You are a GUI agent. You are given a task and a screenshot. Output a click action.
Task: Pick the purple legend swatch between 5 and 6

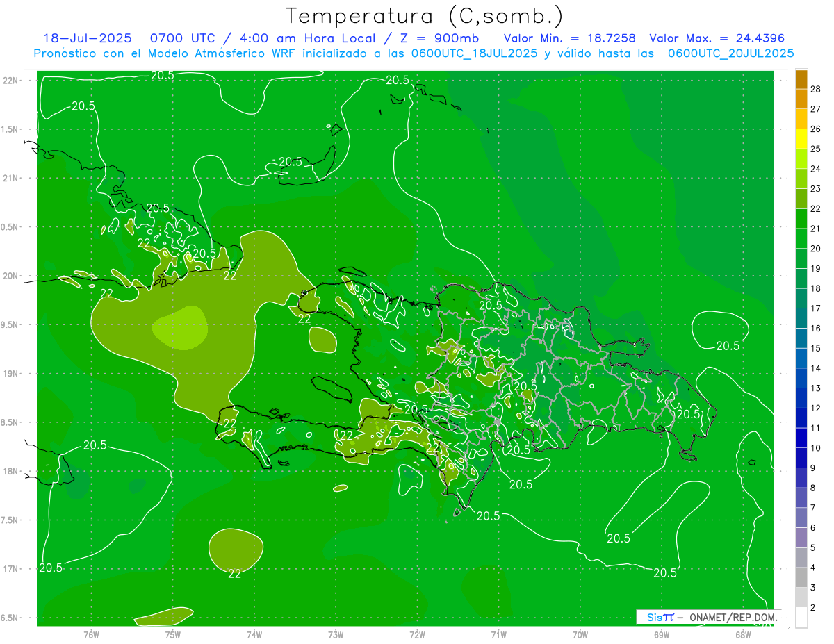[801, 538]
